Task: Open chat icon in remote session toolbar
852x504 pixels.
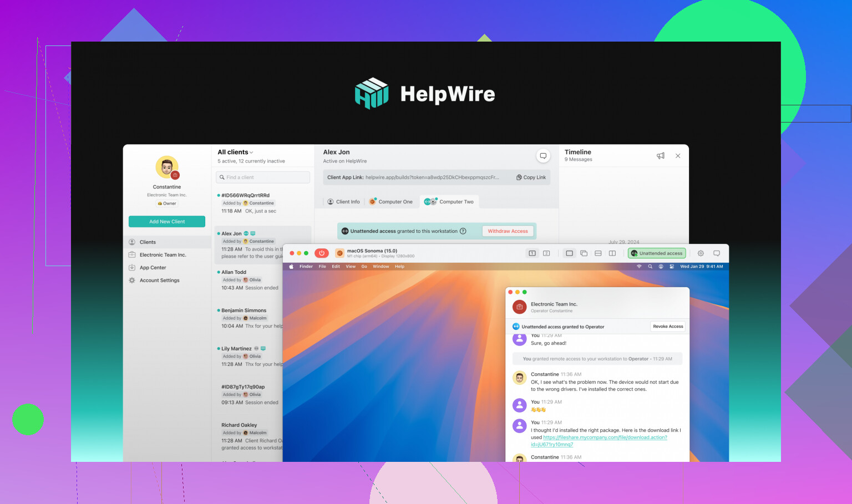Action: [x=717, y=253]
